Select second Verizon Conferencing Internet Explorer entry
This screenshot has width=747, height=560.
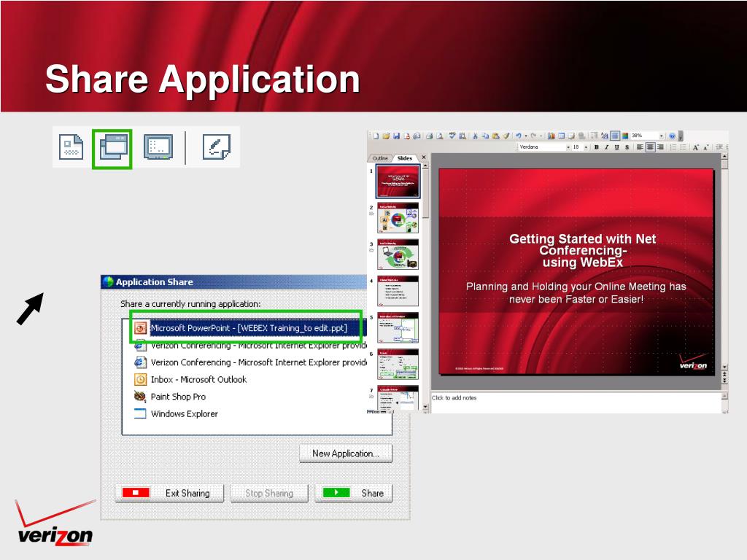pos(249,362)
